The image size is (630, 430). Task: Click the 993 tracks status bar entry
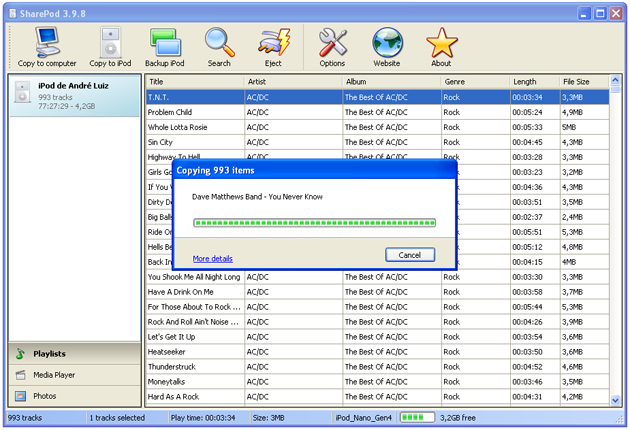25,418
